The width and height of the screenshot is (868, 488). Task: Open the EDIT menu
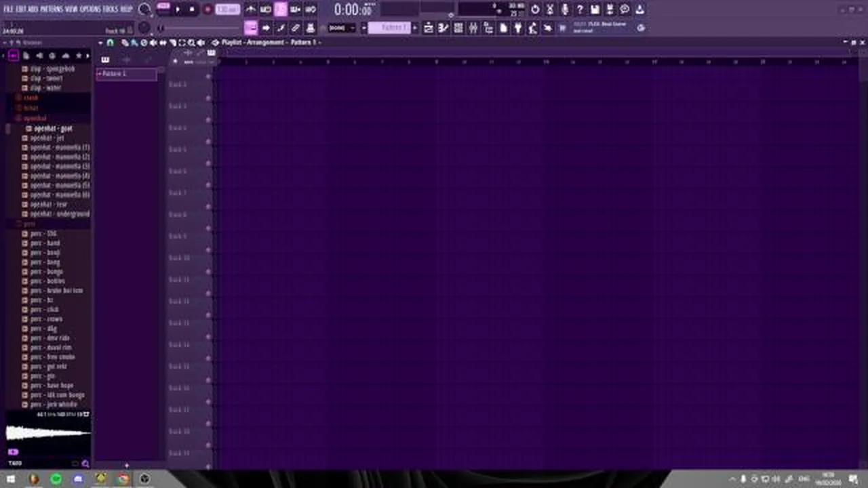pyautogui.click(x=20, y=9)
